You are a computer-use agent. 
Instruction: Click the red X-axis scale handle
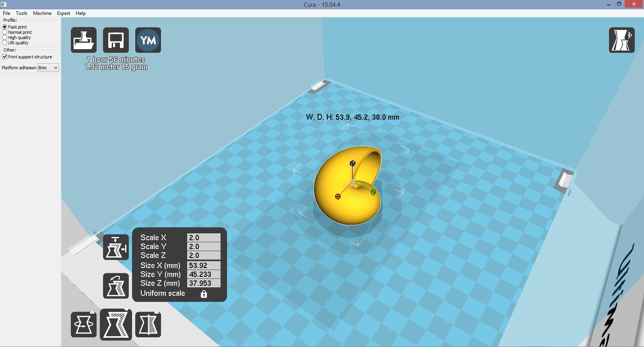(x=338, y=197)
